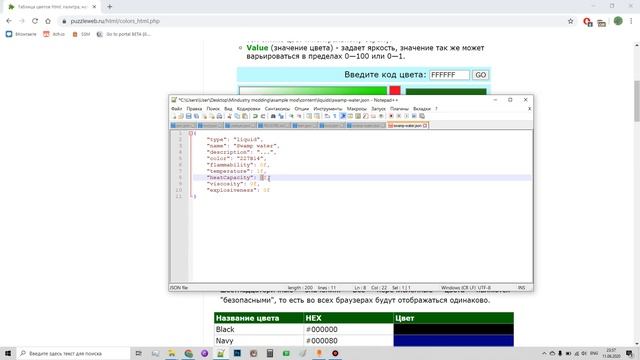The height and width of the screenshot is (360, 640).
Task: Open the Chrome profile avatar
Action: click(618, 21)
